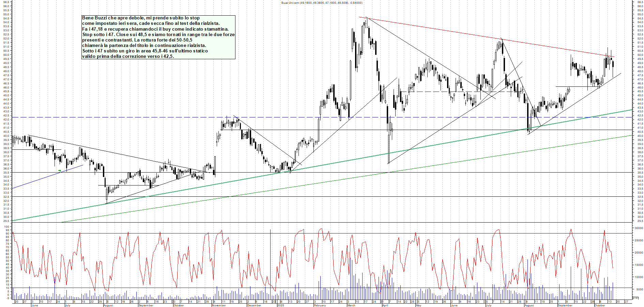644x307 pixels.
Task: Click the May label on time axis
Action: [418, 305]
